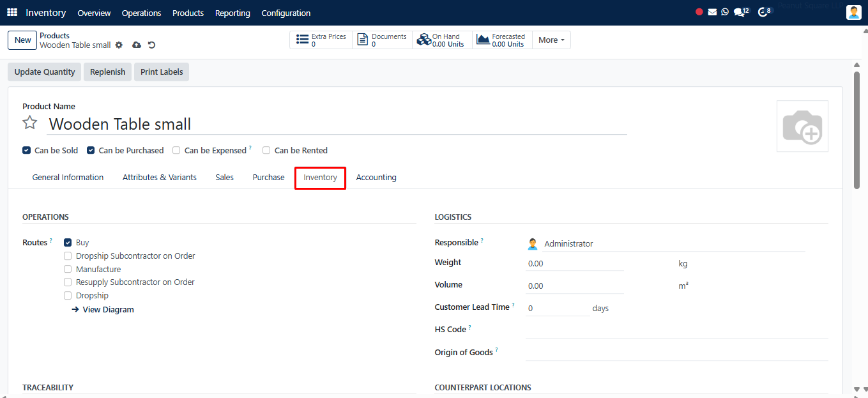Click the Customer Lead Time field
This screenshot has width=868, height=398.
pos(558,308)
